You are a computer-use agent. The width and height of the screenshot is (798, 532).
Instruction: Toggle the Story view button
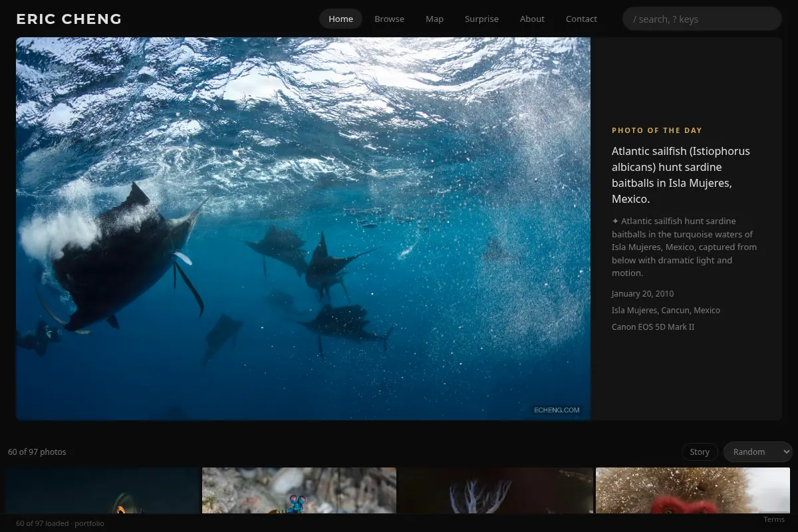click(x=700, y=452)
